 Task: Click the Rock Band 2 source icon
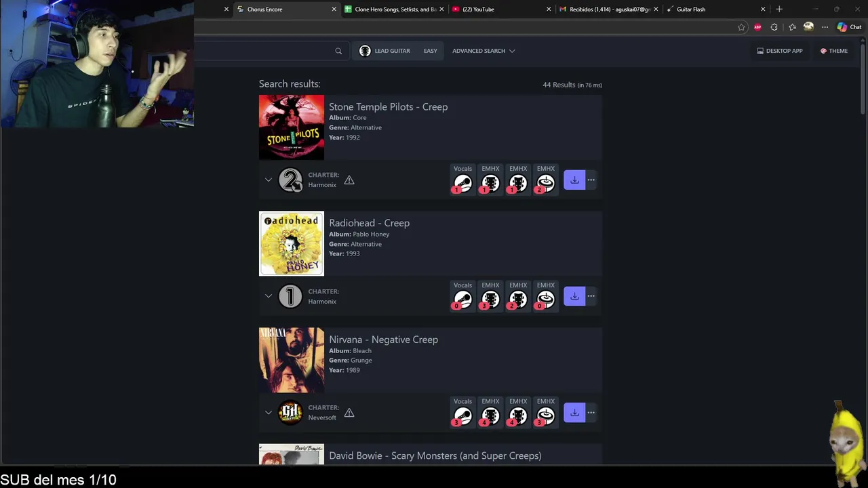pyautogui.click(x=290, y=180)
